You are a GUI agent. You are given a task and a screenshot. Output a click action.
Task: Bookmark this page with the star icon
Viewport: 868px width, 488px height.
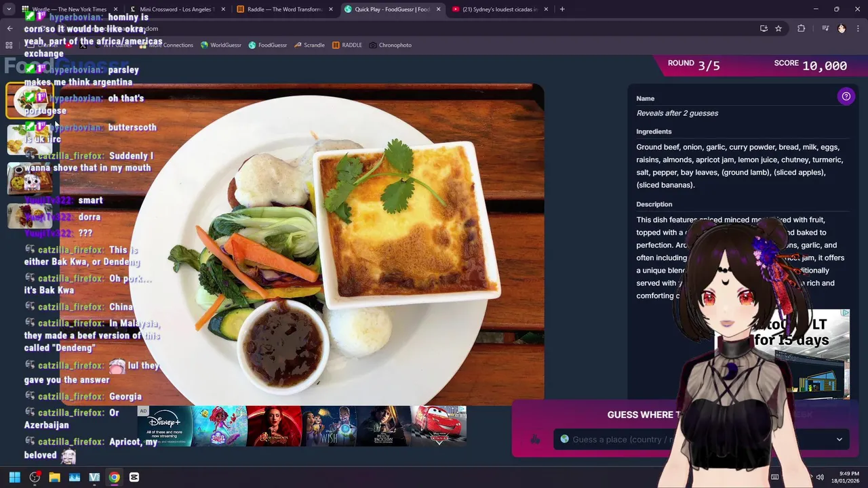(x=778, y=28)
